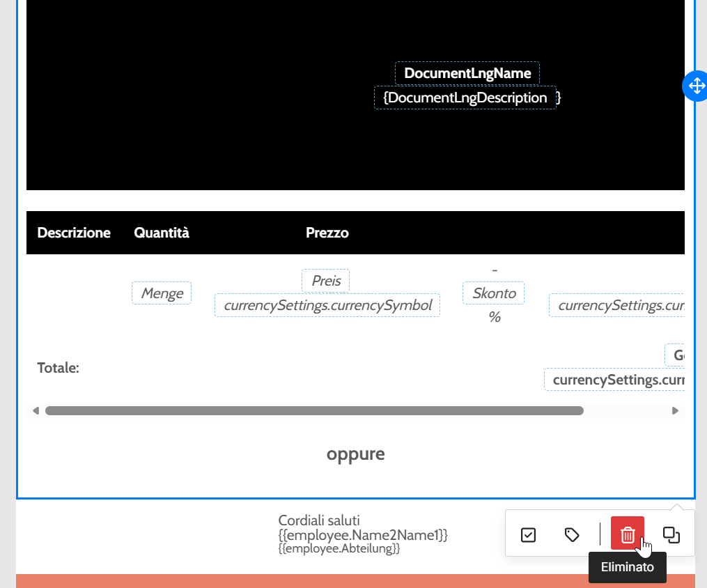This screenshot has height=588, width=707.
Task: Click the employee.Name2Name1 signature variable
Action: 362,535
